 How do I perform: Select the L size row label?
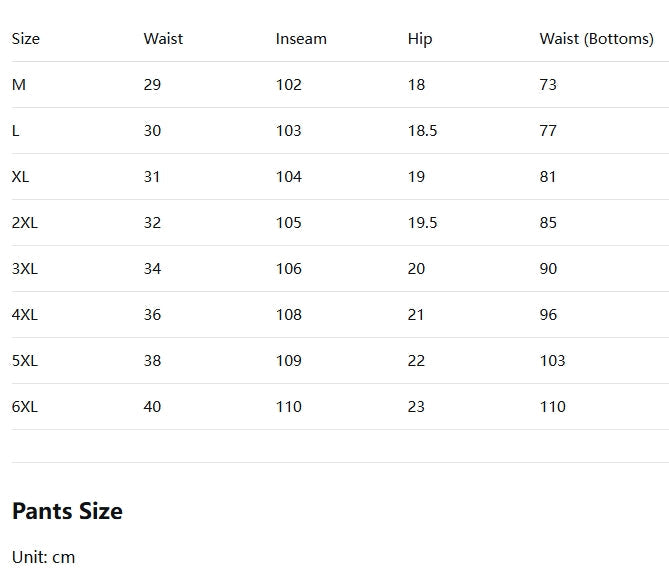tap(16, 131)
